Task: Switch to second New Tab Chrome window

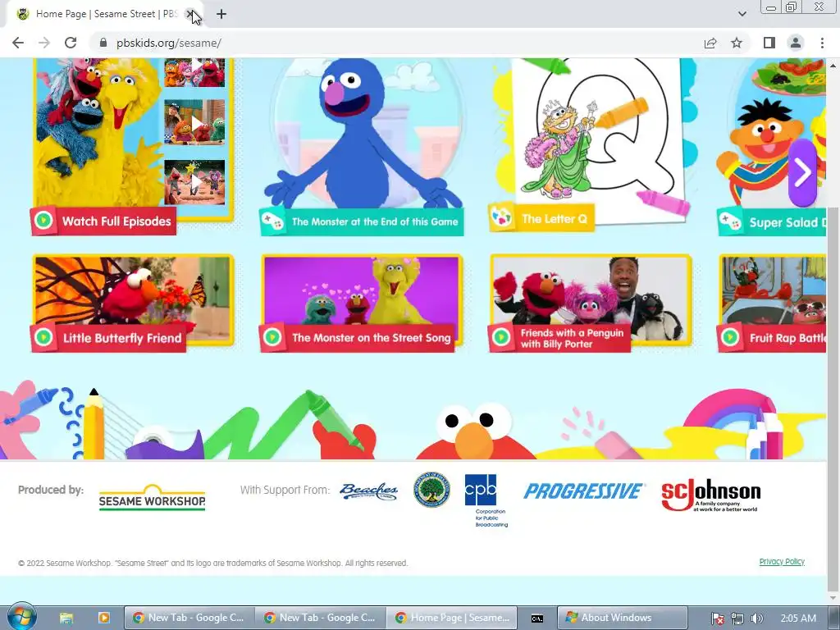Action: tap(321, 618)
